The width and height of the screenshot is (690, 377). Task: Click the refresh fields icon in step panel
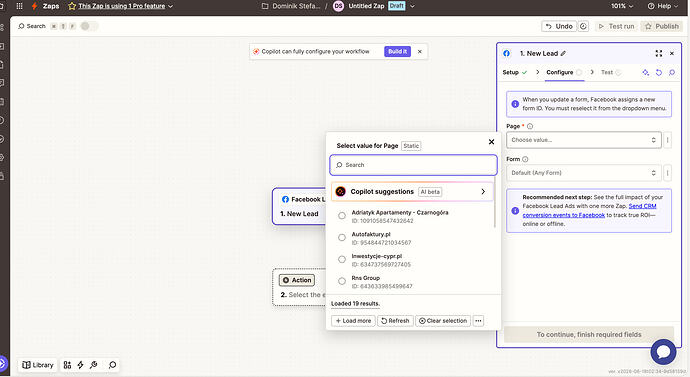coord(659,73)
